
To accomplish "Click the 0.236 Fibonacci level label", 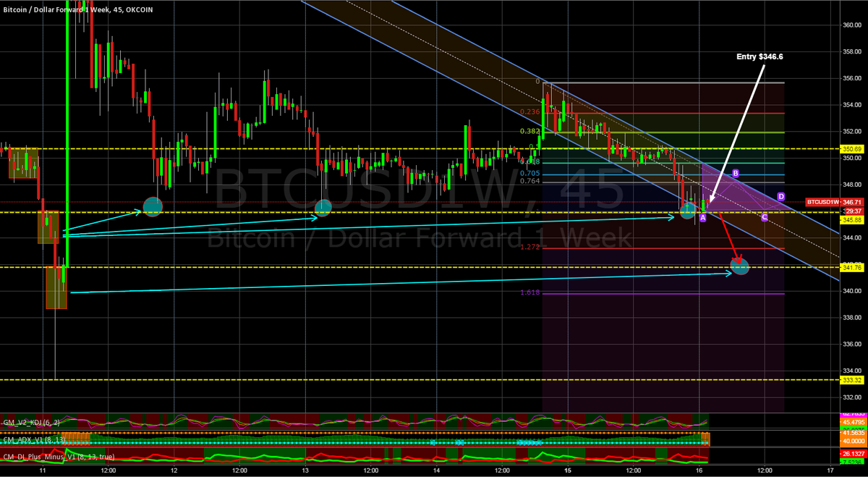I will [531, 111].
